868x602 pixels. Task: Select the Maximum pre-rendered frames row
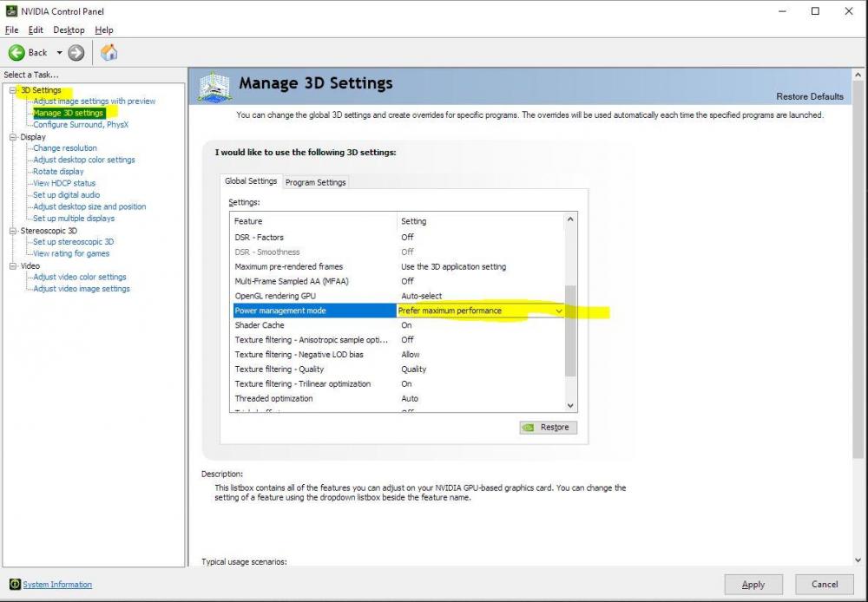(x=398, y=266)
